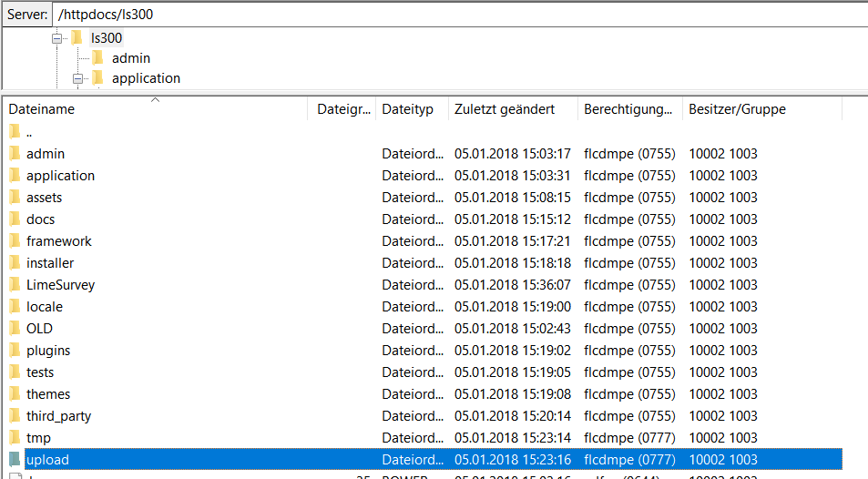Click the themes folder icon
Image resolution: width=868 pixels, height=479 pixels.
(15, 394)
